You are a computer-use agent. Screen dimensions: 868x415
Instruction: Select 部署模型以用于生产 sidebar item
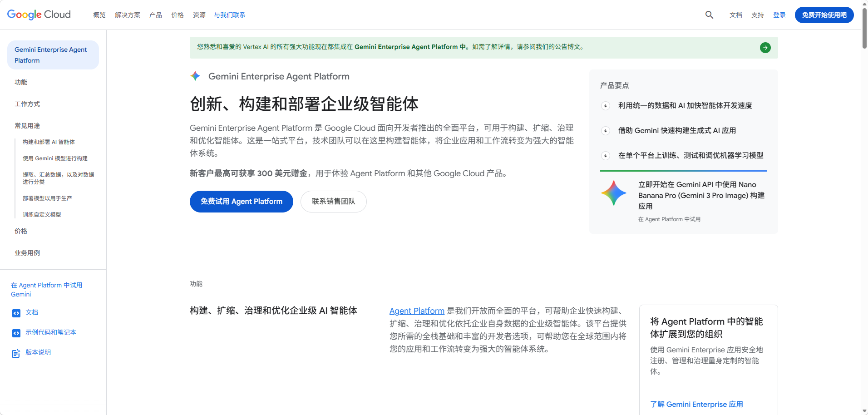coord(47,198)
